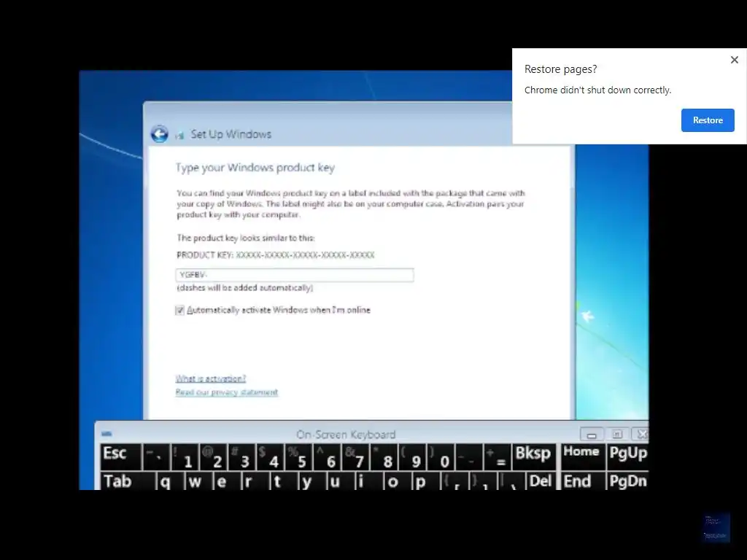The width and height of the screenshot is (747, 560).
Task: Tap the backtick key next to Esc
Action: (156, 456)
